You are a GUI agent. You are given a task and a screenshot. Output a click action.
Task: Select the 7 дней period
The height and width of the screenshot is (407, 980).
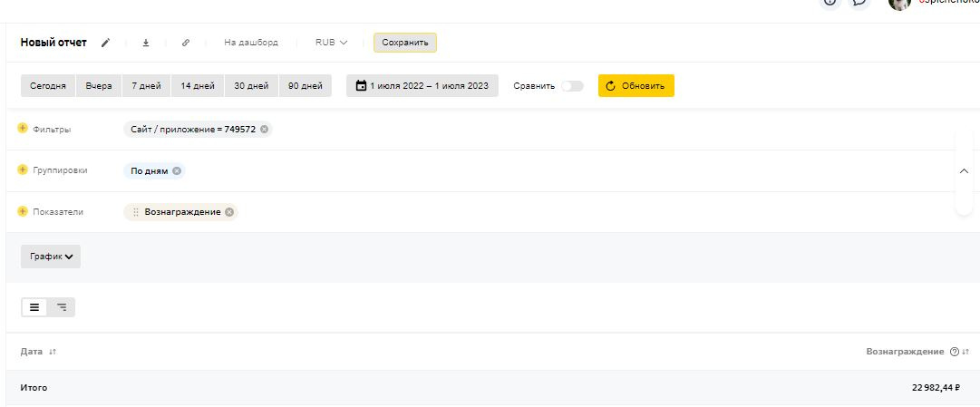[146, 85]
